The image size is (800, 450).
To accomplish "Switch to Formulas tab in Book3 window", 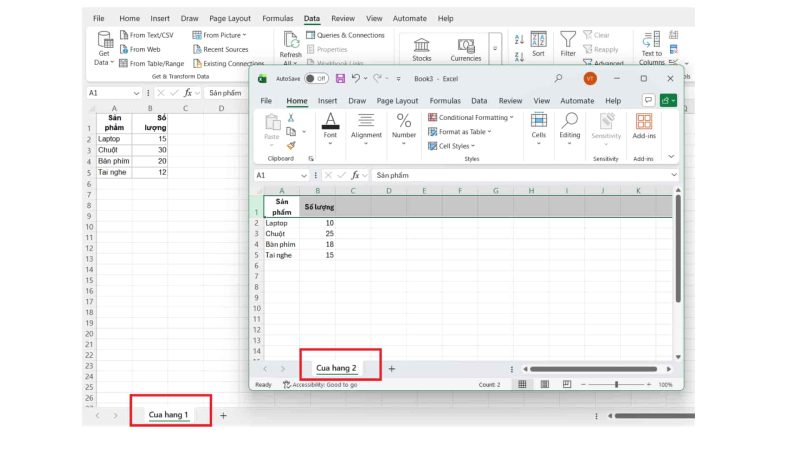I will (445, 101).
